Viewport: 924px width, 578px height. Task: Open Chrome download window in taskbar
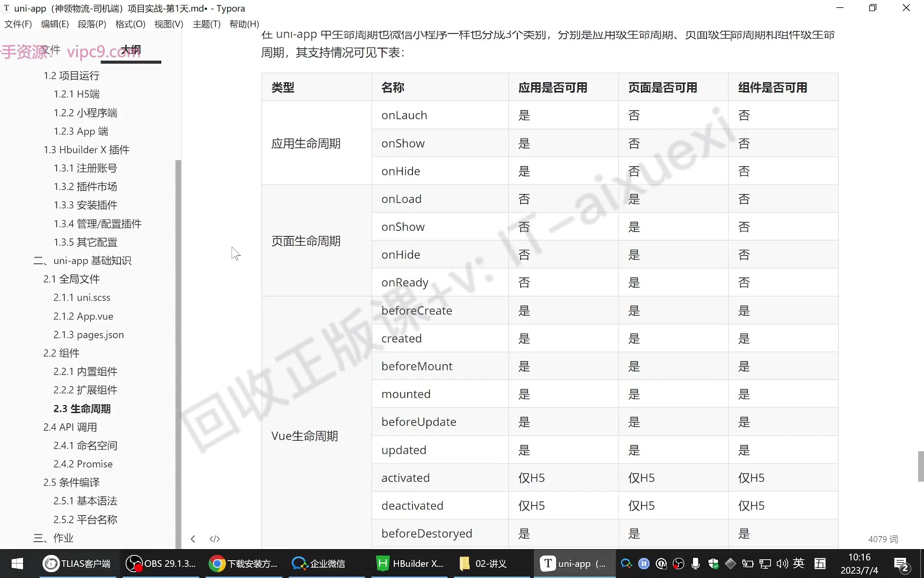tap(244, 564)
